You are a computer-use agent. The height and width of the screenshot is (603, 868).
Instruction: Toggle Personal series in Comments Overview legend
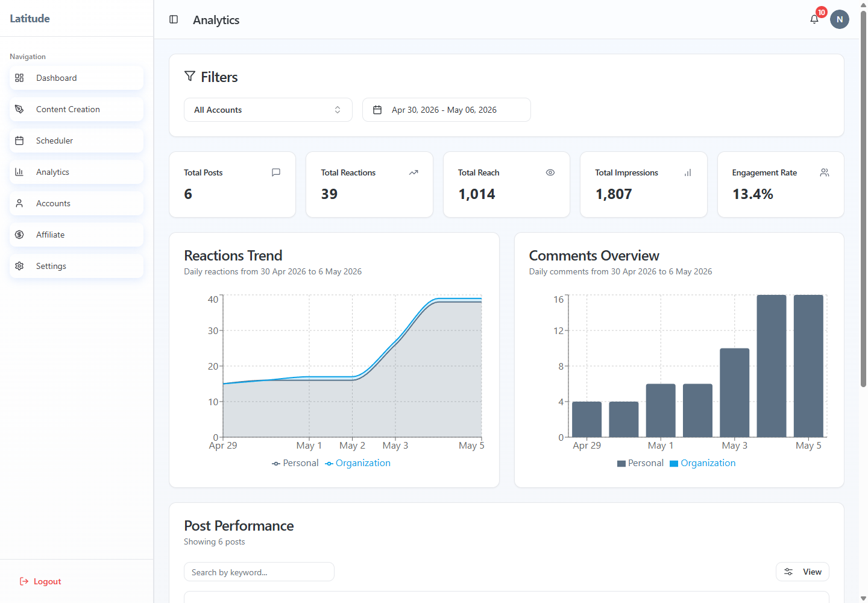[x=640, y=463]
